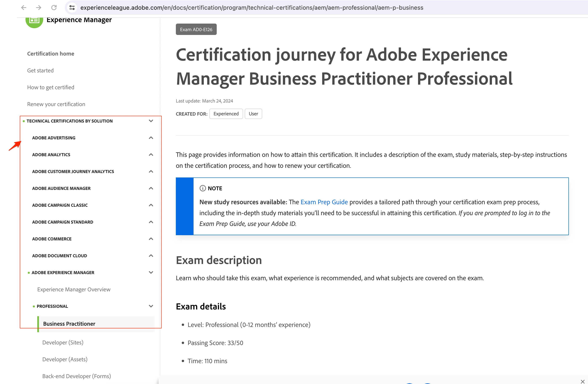Open Certification home in sidebar
This screenshot has height=384, width=588.
click(x=51, y=54)
